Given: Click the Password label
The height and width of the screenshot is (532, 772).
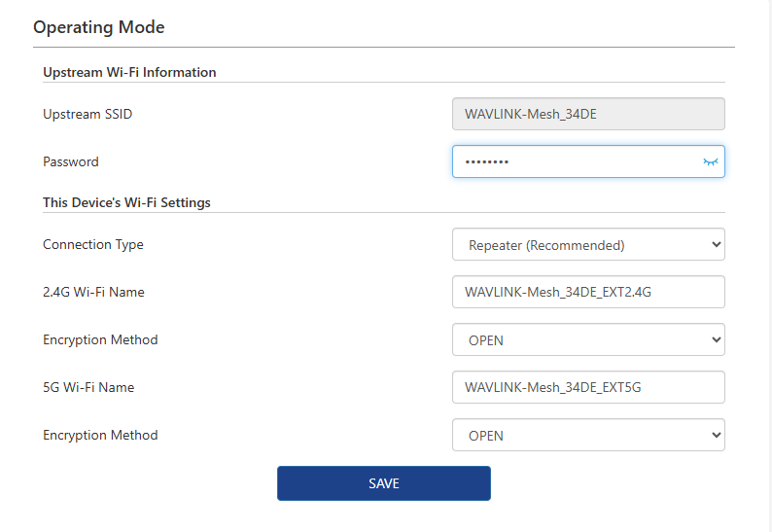Looking at the screenshot, I should coord(71,161).
